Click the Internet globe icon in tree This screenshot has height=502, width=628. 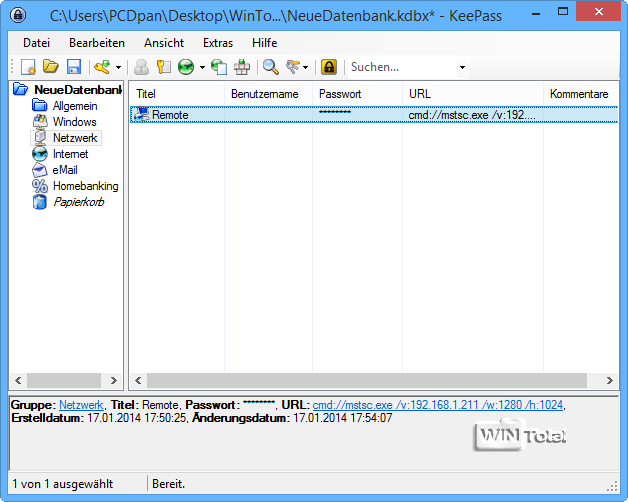tap(40, 154)
